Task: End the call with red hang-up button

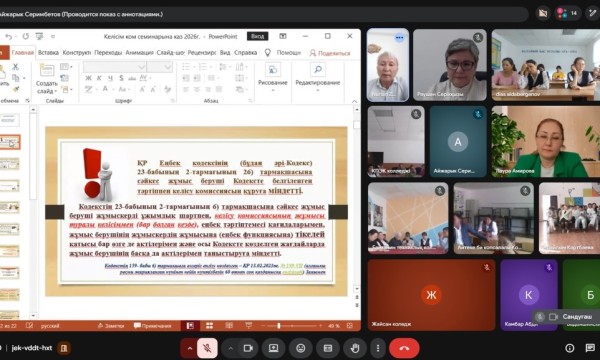Action: point(404,348)
